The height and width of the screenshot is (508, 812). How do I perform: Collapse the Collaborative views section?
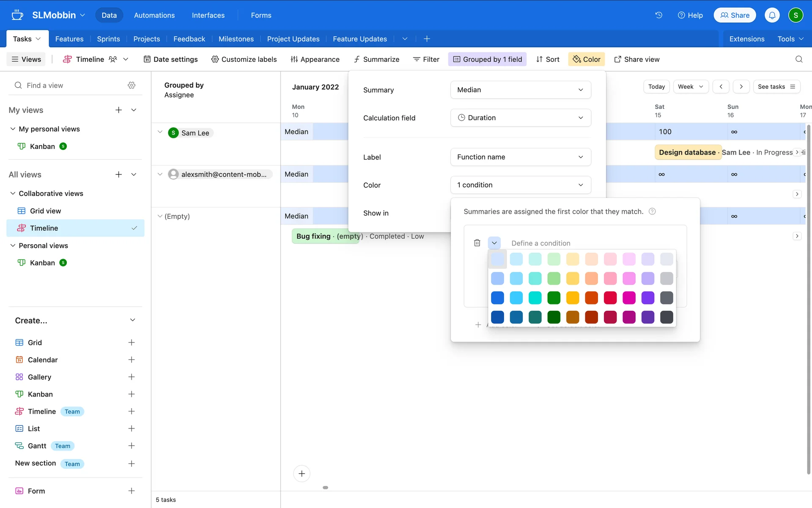tap(13, 193)
